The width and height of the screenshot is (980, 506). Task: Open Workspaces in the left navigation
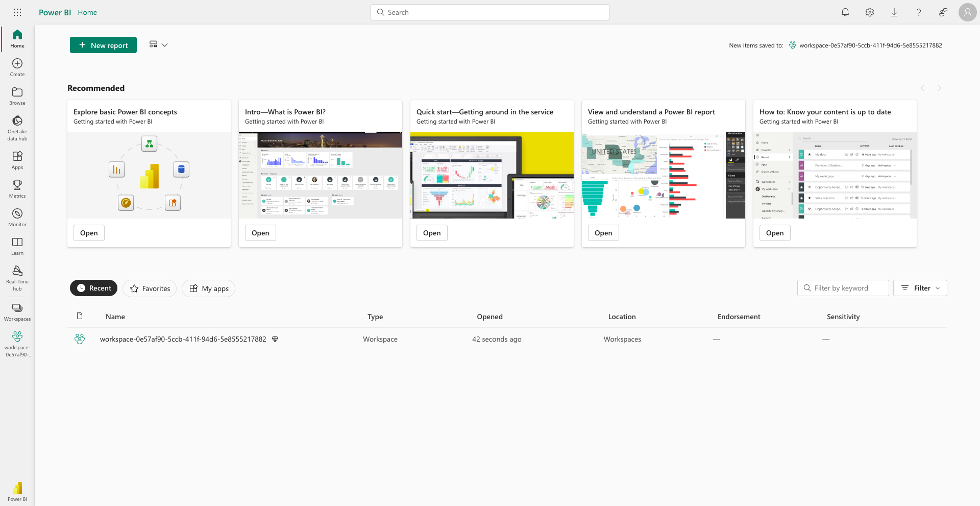17,311
